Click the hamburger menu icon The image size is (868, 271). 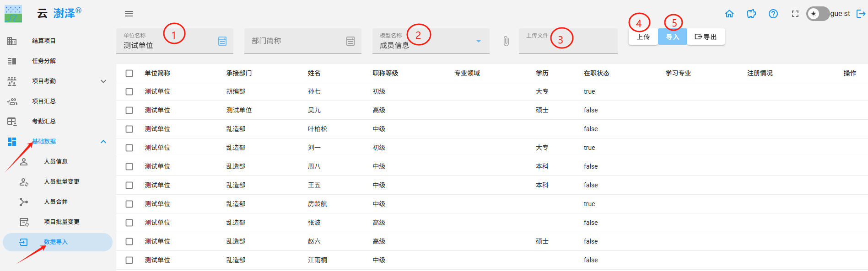[x=129, y=14]
